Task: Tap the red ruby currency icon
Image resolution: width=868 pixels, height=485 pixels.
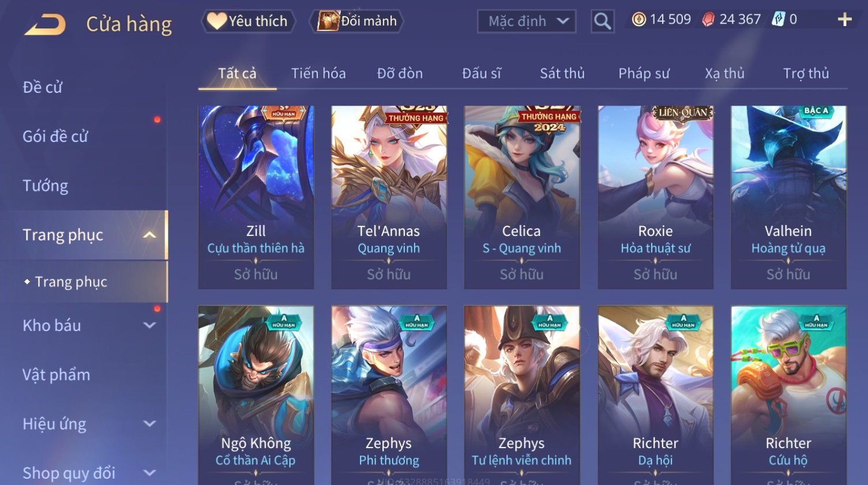Action: (x=708, y=20)
